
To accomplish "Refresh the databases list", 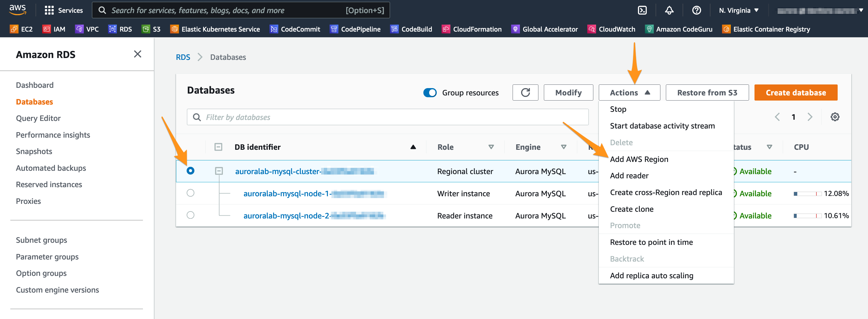I will [525, 92].
